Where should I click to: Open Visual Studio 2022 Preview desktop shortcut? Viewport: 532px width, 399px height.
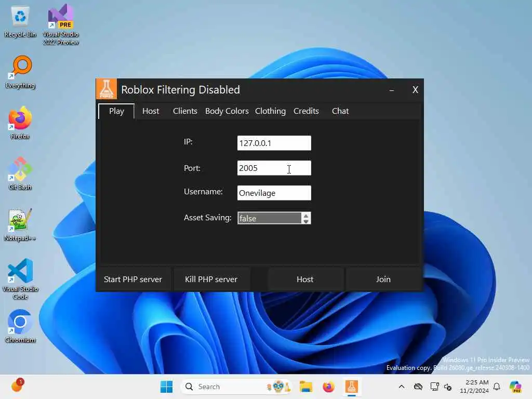[61, 24]
